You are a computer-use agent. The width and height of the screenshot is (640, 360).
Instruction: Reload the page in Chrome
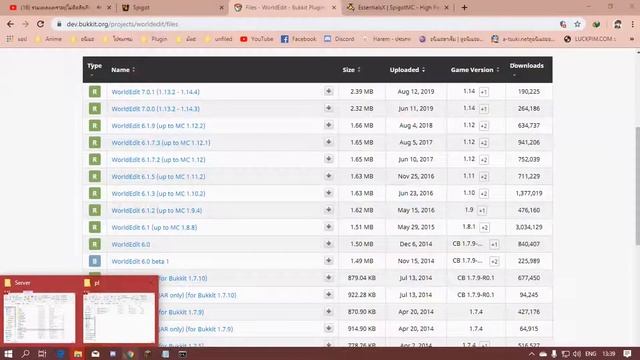(40, 24)
